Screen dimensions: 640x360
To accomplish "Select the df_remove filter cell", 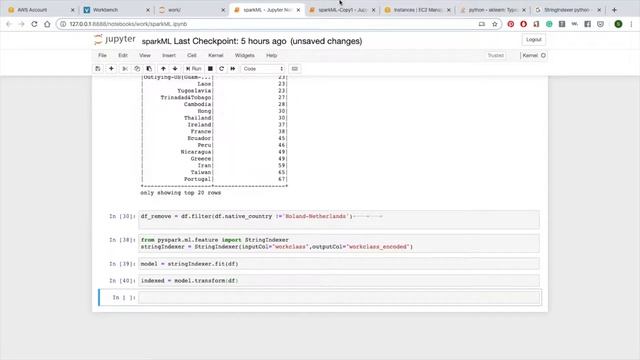I will click(x=339, y=220).
